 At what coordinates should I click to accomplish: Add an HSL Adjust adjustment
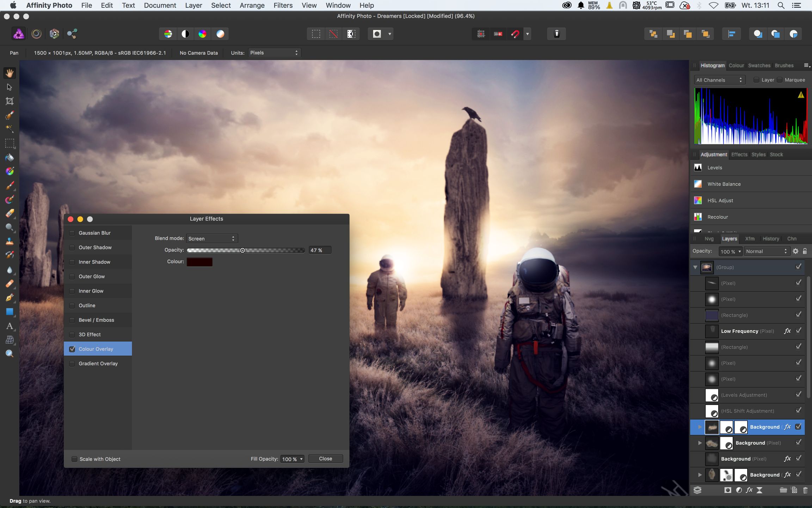(x=751, y=200)
